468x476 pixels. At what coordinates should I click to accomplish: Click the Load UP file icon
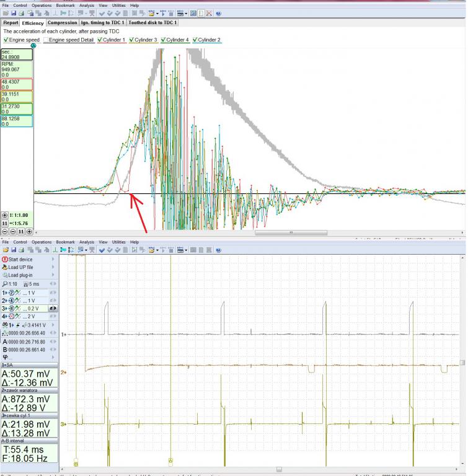(5, 267)
